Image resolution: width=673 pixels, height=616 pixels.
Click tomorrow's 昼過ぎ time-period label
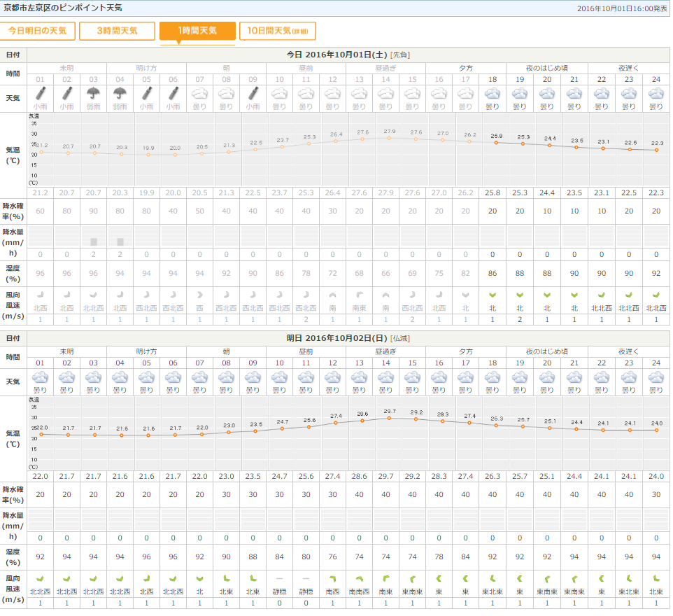386,352
